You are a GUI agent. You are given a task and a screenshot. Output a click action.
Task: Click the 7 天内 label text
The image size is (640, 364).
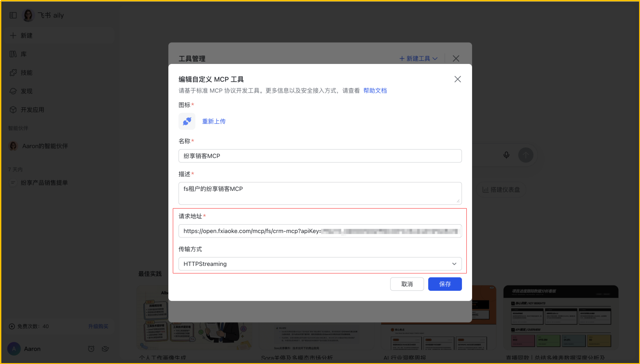click(x=15, y=170)
